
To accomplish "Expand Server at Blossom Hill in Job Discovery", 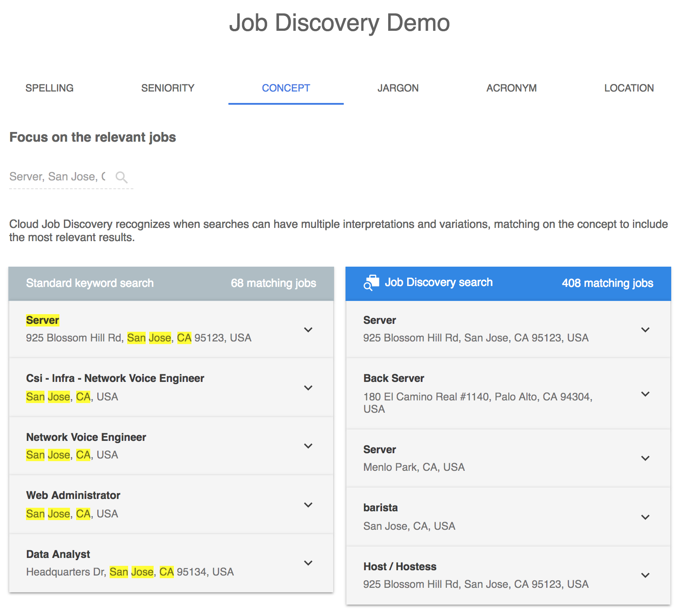I will point(645,330).
